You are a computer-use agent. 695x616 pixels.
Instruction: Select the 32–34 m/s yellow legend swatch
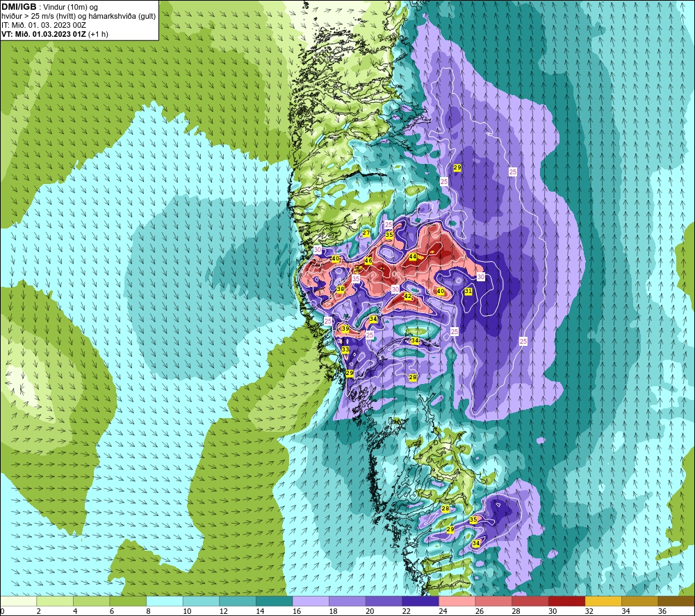[x=603, y=601]
